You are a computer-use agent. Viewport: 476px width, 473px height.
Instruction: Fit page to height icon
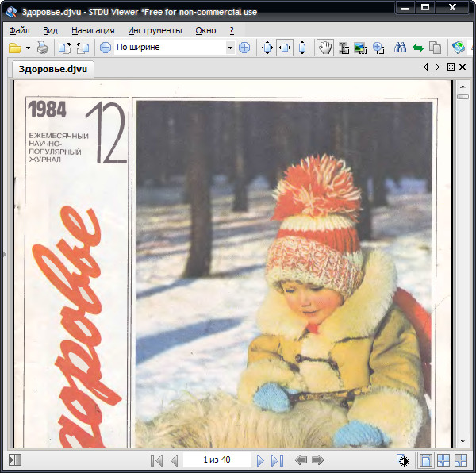(302, 48)
